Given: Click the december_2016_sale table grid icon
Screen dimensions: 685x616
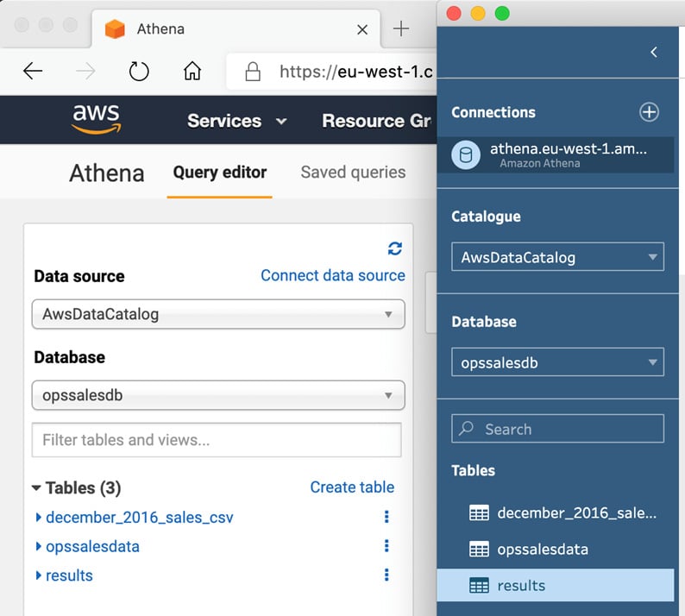Looking at the screenshot, I should pyautogui.click(x=479, y=512).
